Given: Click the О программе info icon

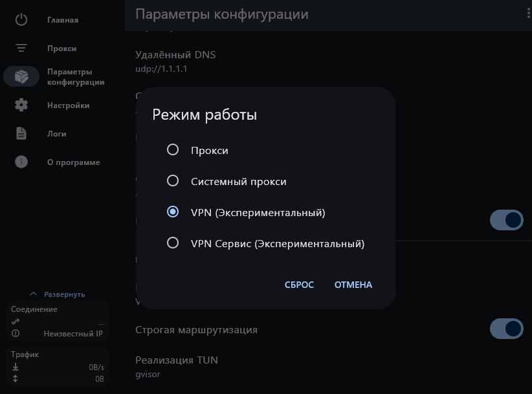Looking at the screenshot, I should coord(21,162).
